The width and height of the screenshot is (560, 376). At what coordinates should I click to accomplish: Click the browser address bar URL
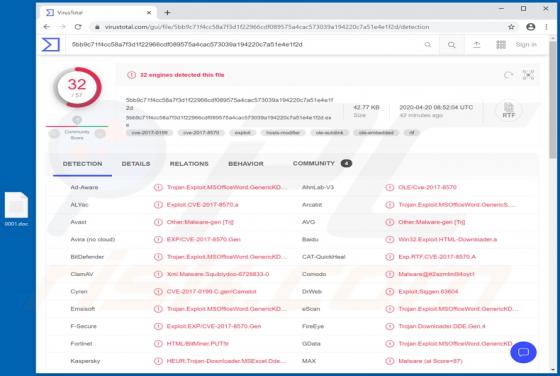[267, 27]
